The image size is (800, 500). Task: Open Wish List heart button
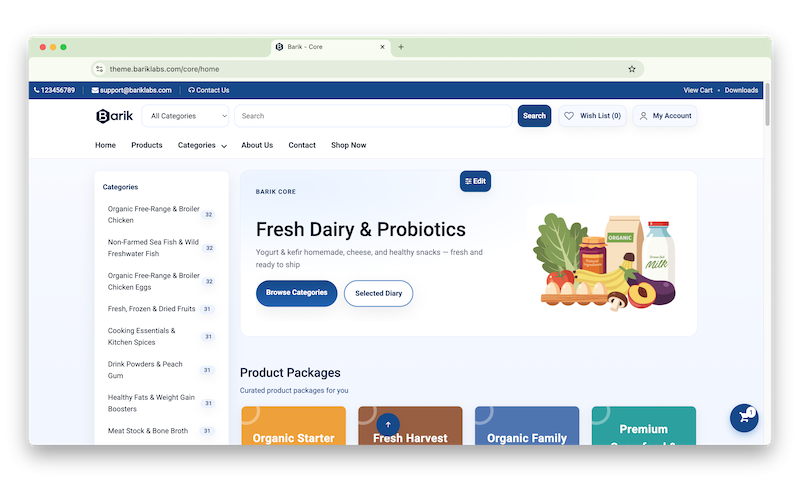592,116
